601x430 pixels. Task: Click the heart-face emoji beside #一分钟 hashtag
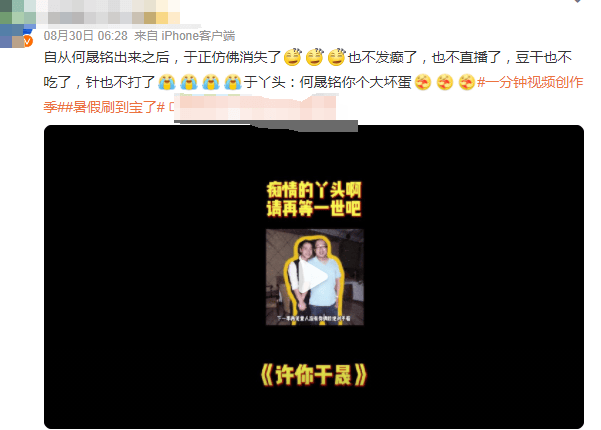[x=467, y=82]
